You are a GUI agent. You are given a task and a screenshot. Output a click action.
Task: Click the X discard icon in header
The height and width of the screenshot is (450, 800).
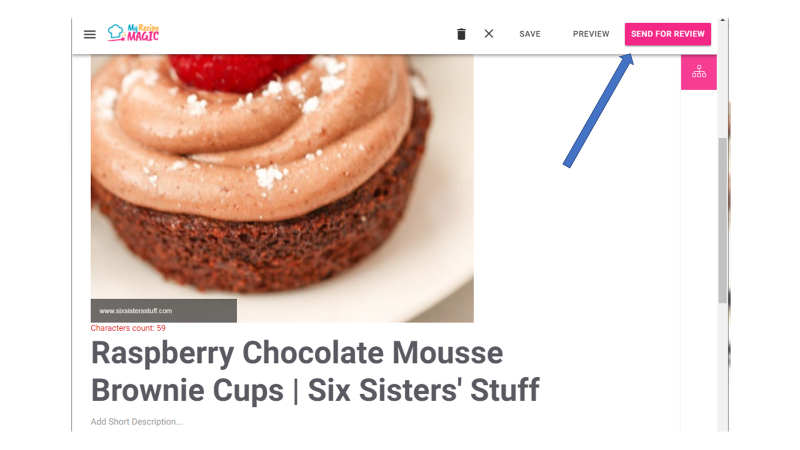[x=489, y=34]
